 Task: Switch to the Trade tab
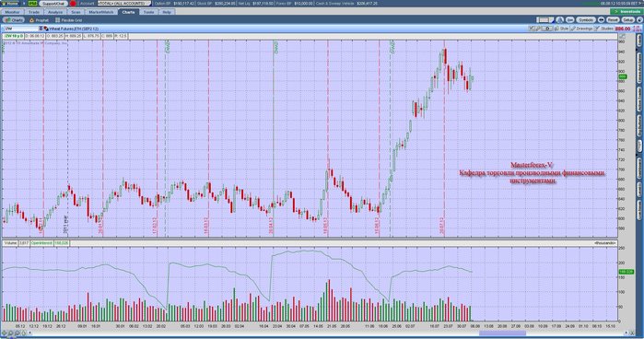click(x=34, y=12)
